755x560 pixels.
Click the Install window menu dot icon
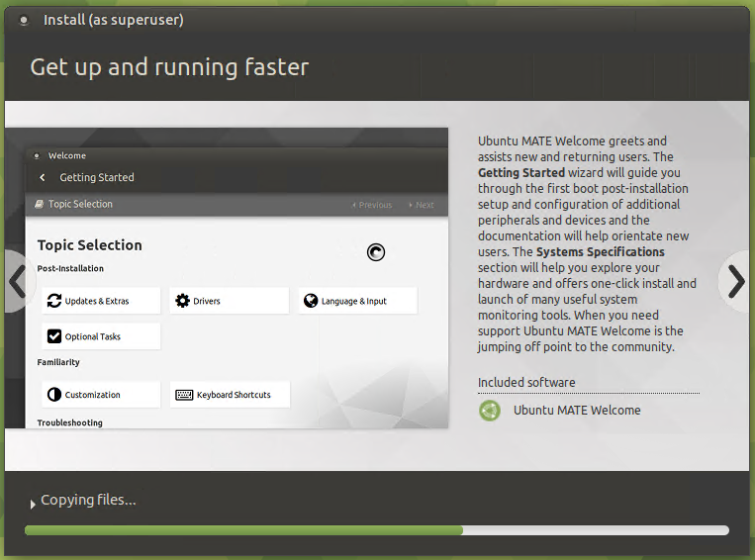click(x=24, y=20)
